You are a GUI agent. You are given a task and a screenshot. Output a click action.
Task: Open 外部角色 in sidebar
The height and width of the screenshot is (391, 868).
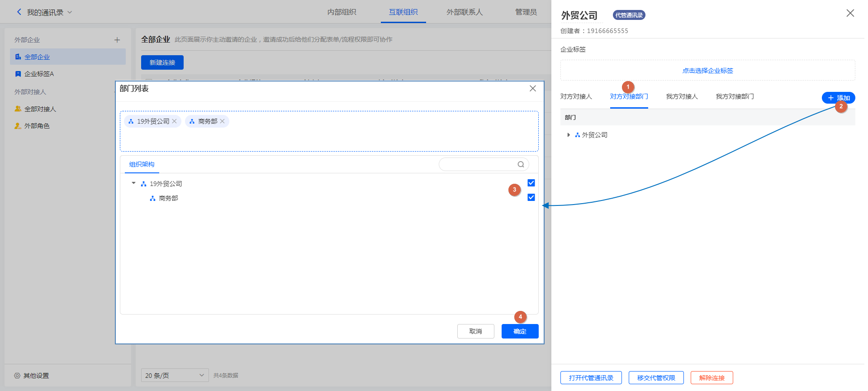tap(37, 126)
